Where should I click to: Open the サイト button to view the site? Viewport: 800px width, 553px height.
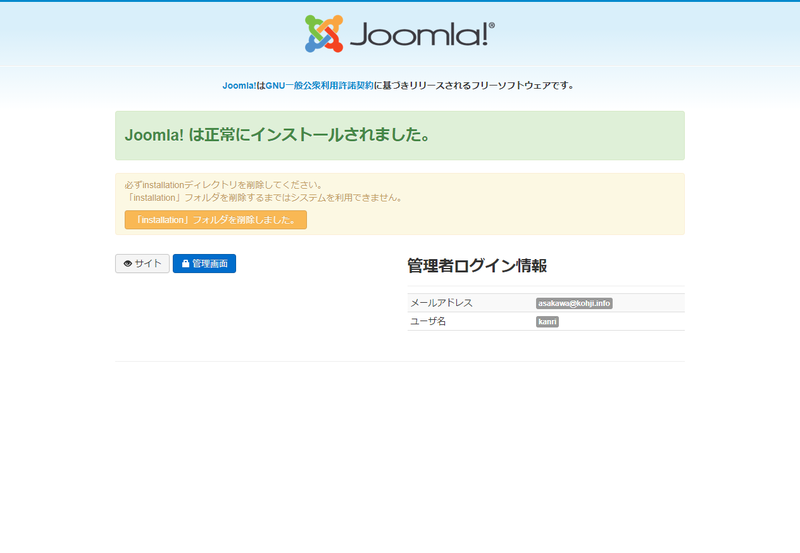142,264
